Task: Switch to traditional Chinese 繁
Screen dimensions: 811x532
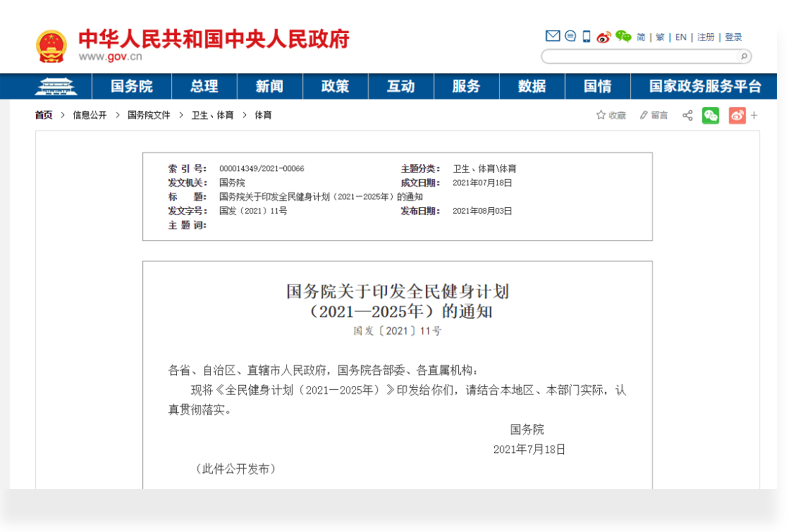Action: pyautogui.click(x=660, y=37)
